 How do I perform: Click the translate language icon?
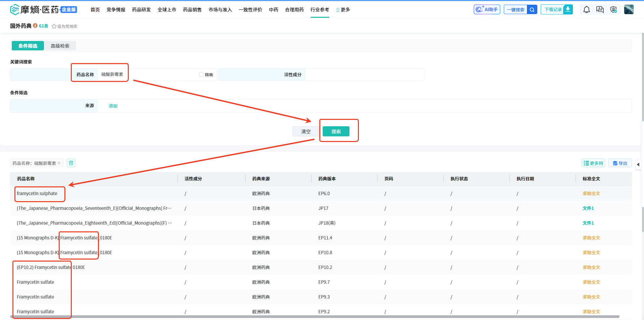[600, 10]
